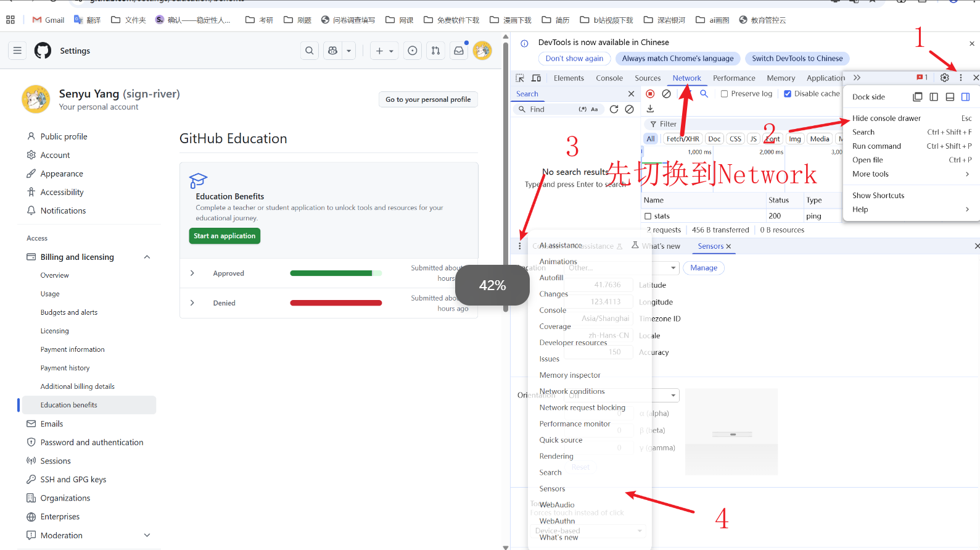
Task: Expand the Approved application row
Action: tap(192, 273)
